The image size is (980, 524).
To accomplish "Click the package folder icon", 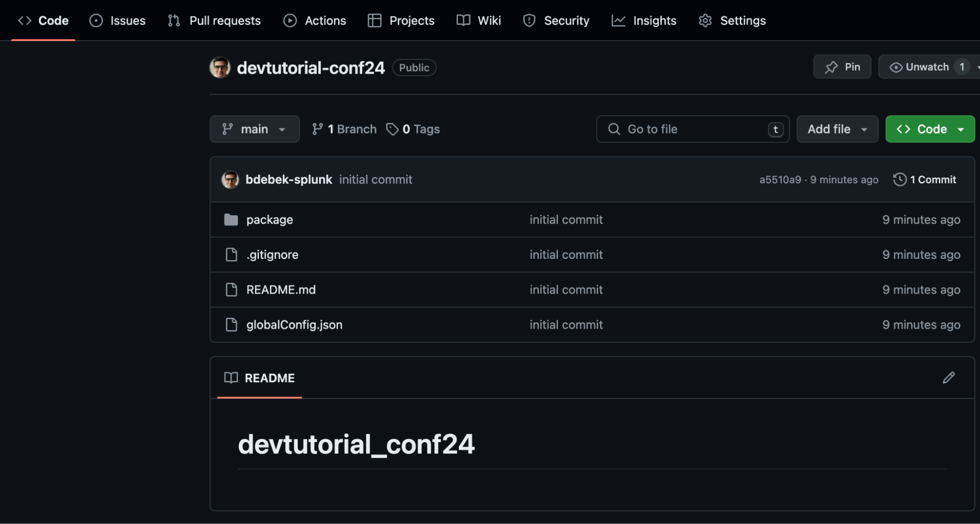I will pyautogui.click(x=231, y=220).
